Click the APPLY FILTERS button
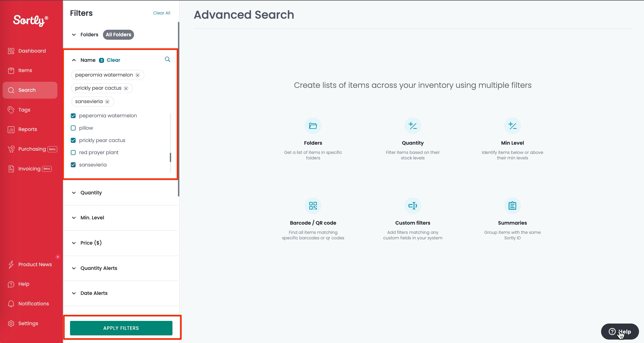644x343 pixels. coord(121,328)
